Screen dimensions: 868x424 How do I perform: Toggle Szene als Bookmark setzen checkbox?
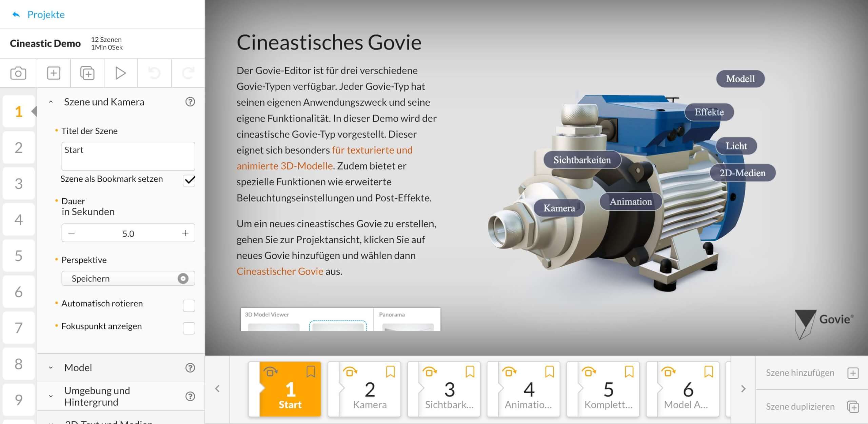tap(189, 180)
